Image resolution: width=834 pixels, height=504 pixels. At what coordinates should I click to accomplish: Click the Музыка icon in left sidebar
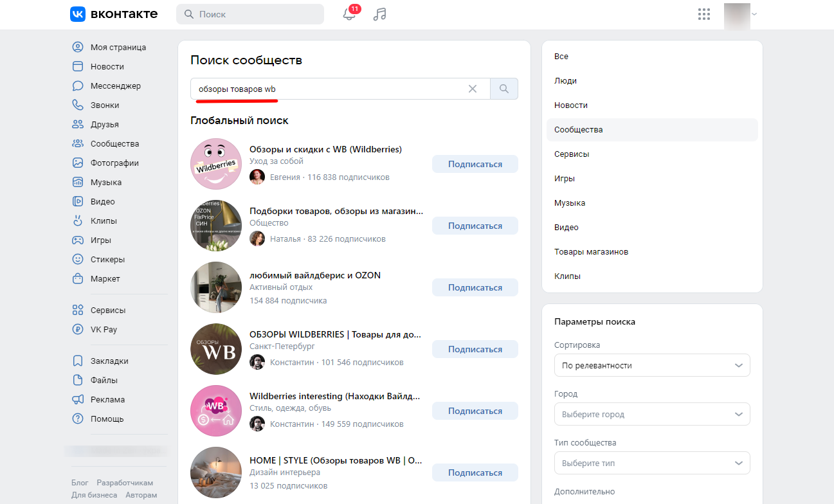coord(78,182)
